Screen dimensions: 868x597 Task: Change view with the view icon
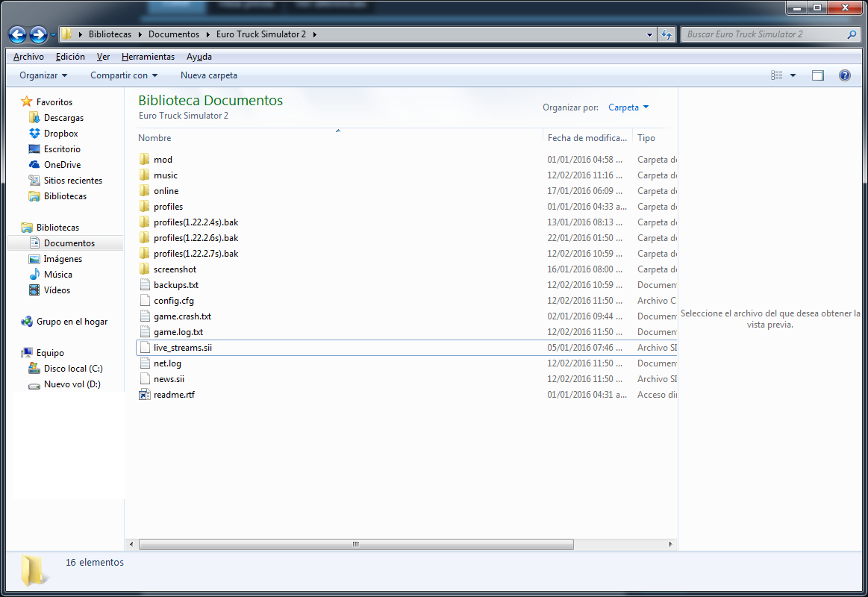point(777,75)
